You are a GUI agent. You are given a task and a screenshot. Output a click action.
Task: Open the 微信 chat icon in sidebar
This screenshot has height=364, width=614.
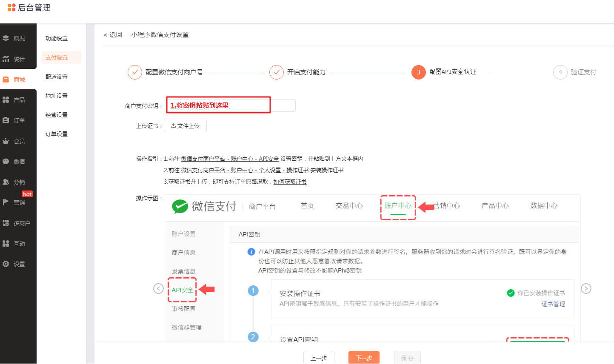click(6, 162)
